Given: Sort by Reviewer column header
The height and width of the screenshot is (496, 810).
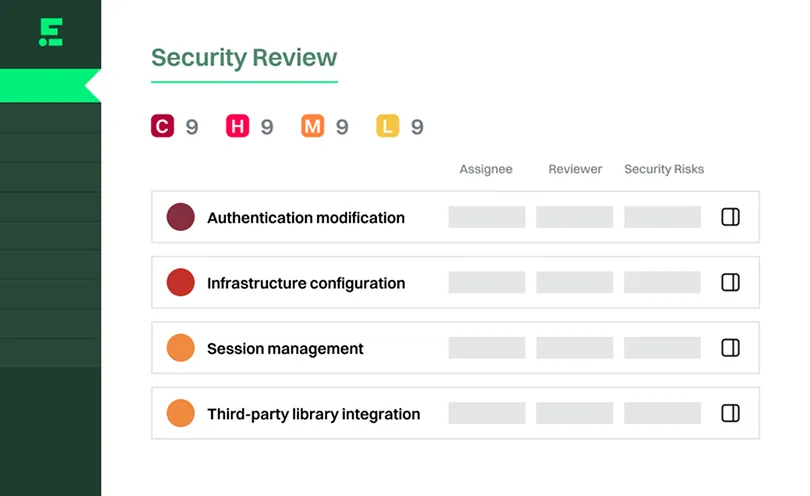Looking at the screenshot, I should pos(575,169).
